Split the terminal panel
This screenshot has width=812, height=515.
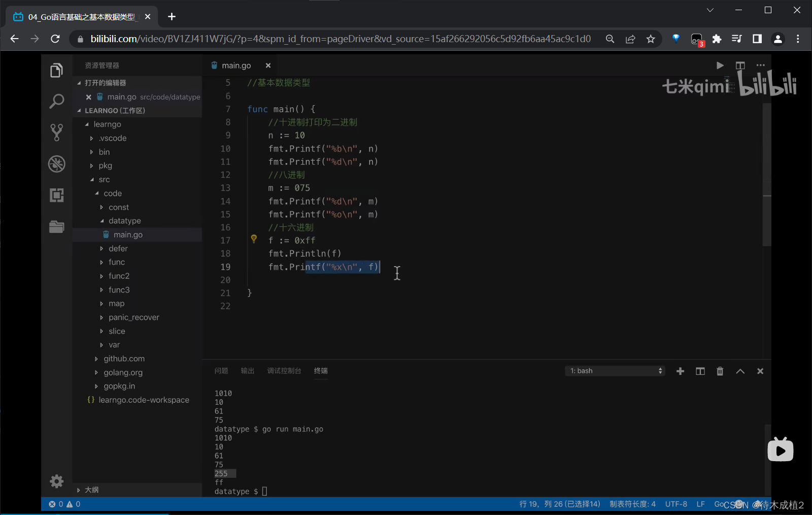pyautogui.click(x=700, y=371)
